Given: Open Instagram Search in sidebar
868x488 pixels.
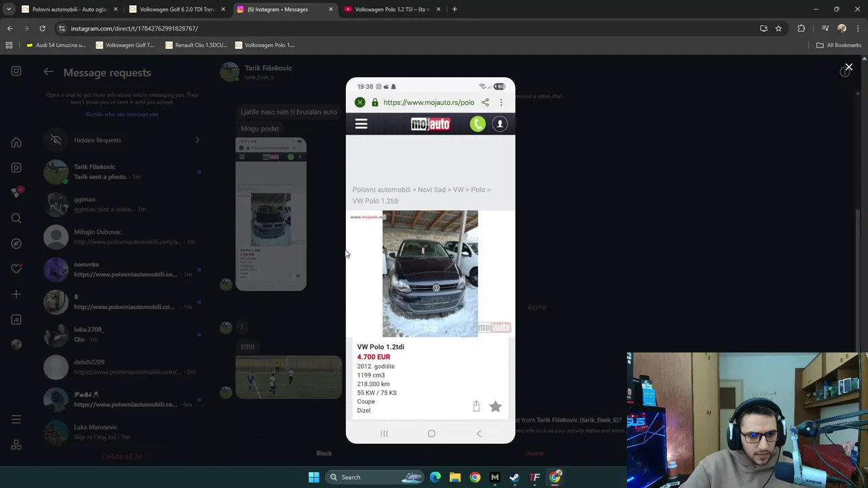Looking at the screenshot, I should click(16, 218).
